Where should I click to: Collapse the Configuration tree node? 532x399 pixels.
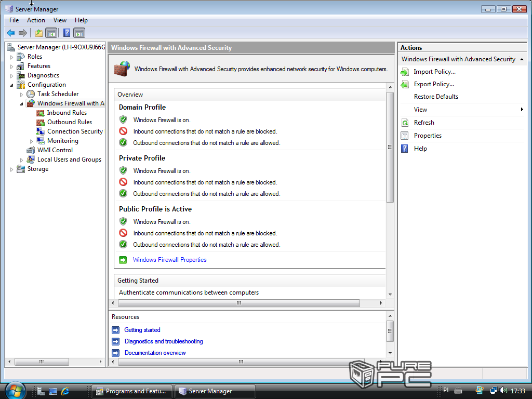(x=12, y=85)
